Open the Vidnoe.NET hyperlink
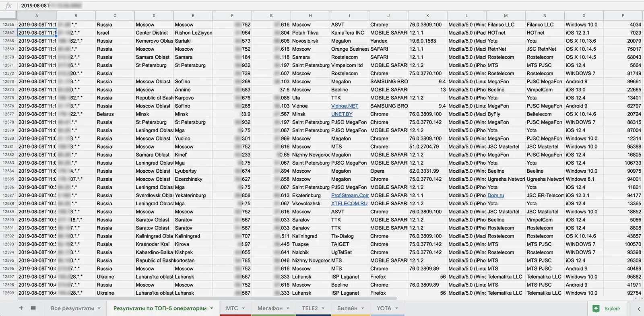The image size is (644, 316). click(x=345, y=106)
